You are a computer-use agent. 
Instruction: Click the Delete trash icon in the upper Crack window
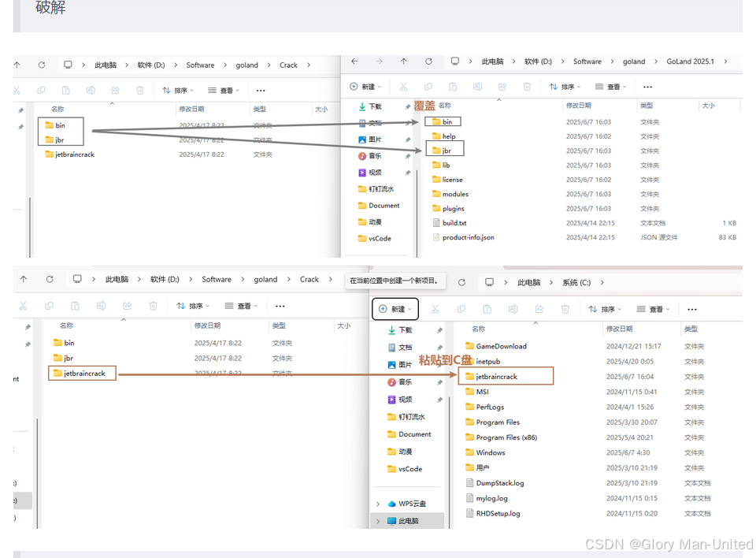140,91
